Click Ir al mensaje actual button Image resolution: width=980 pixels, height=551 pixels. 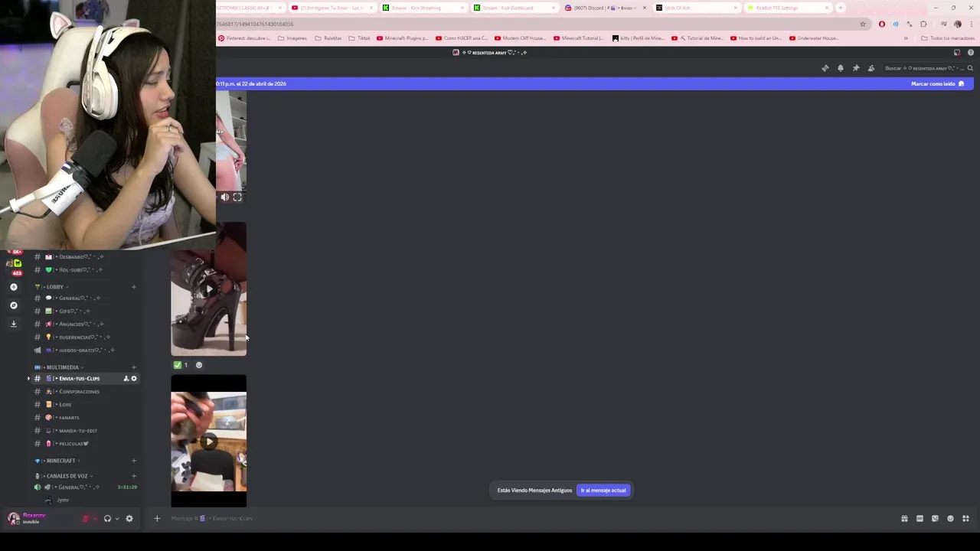[603, 490]
